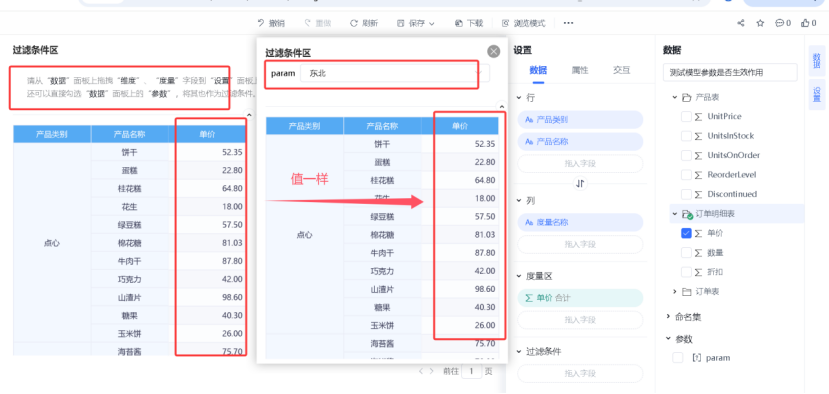Click the 单价 合计 measure pill
The image size is (829, 394).
tap(580, 298)
